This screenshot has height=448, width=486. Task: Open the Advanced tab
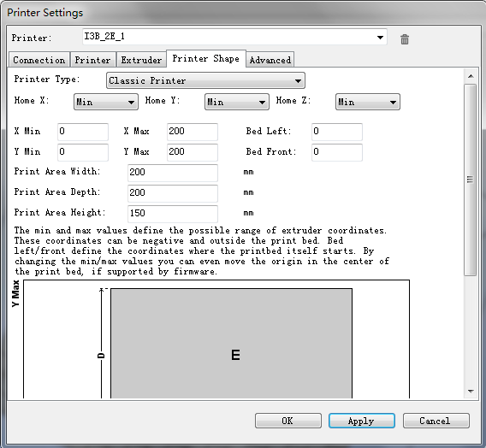(x=270, y=60)
